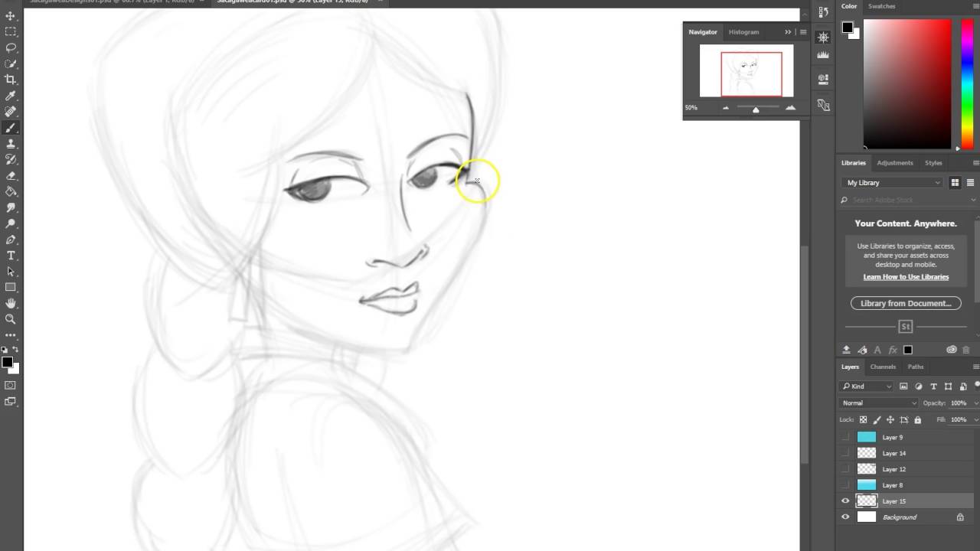Toggle lock image pixels brush icon

point(877,419)
